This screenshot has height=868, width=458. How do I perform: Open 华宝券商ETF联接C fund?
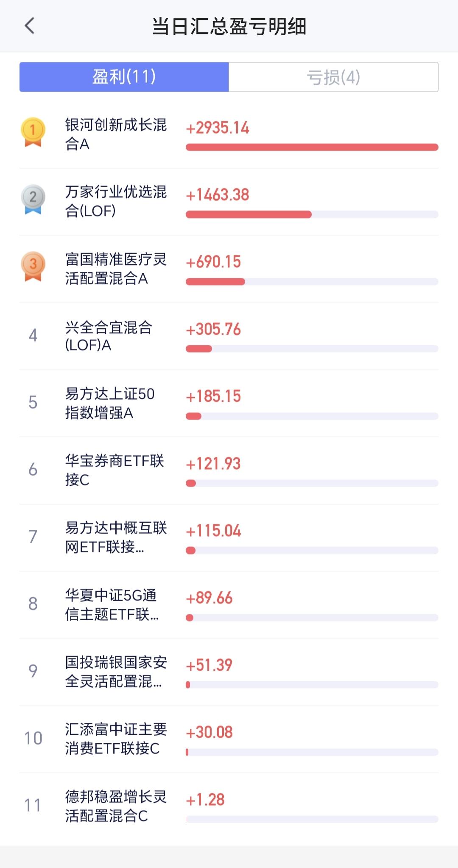click(x=229, y=470)
